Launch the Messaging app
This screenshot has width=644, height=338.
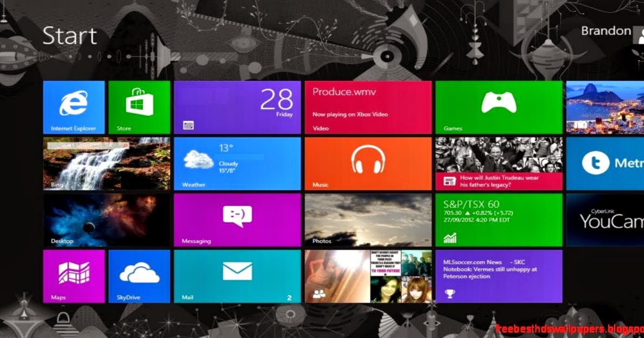pyautogui.click(x=237, y=220)
